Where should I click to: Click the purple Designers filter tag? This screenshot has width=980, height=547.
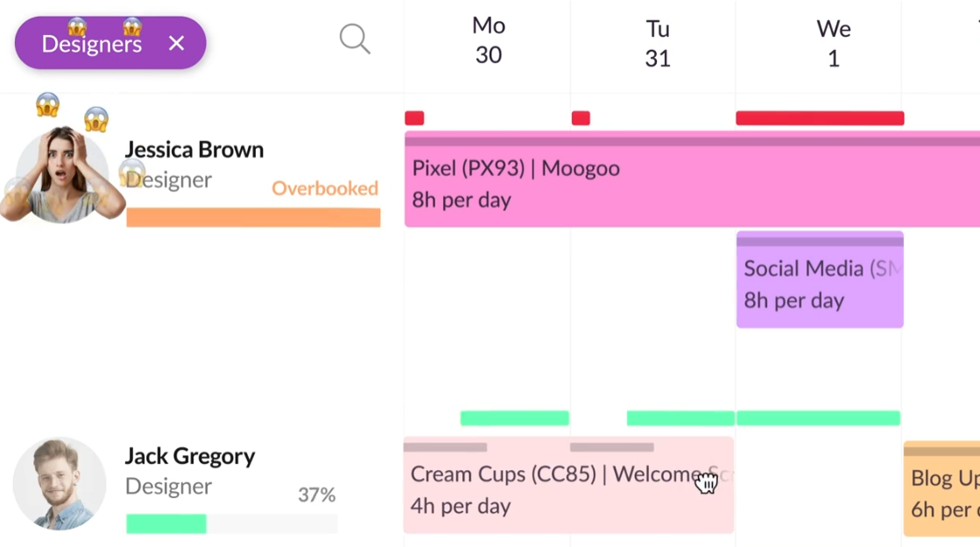pyautogui.click(x=110, y=43)
